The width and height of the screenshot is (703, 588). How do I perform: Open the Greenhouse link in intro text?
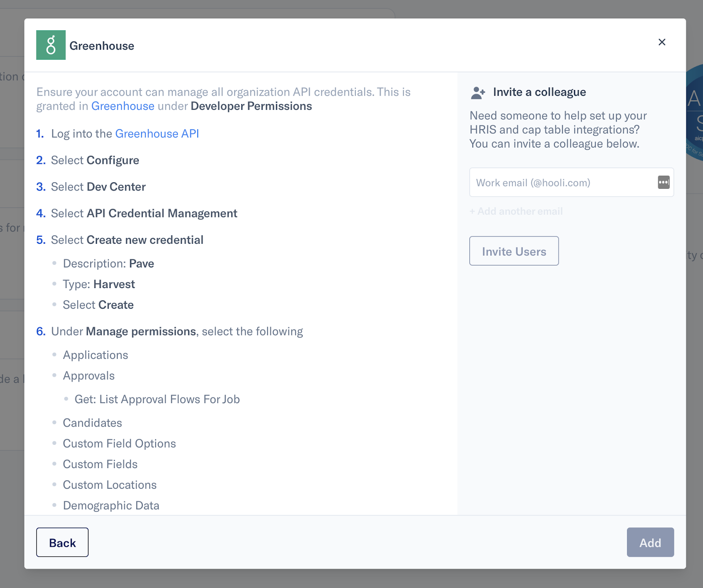click(123, 106)
